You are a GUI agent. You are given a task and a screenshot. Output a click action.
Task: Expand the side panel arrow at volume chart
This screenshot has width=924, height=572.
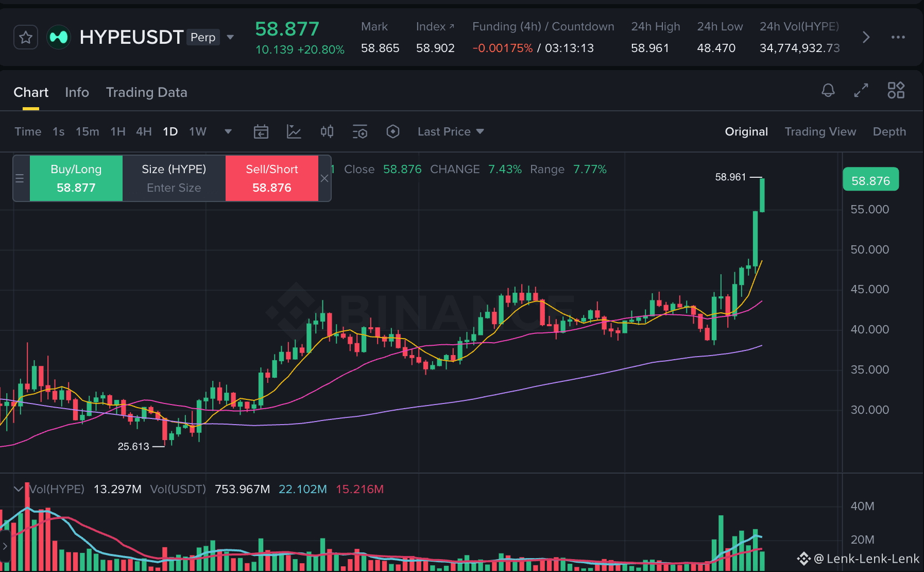pos(5,546)
